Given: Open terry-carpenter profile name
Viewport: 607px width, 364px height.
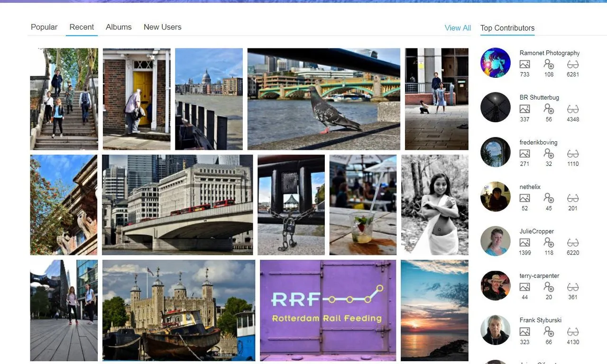Looking at the screenshot, I should pyautogui.click(x=540, y=276).
